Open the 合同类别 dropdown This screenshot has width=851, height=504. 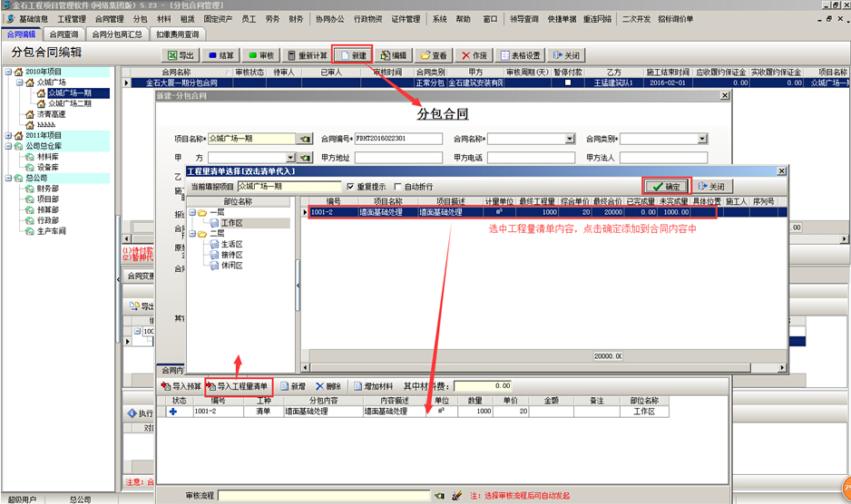pos(701,139)
